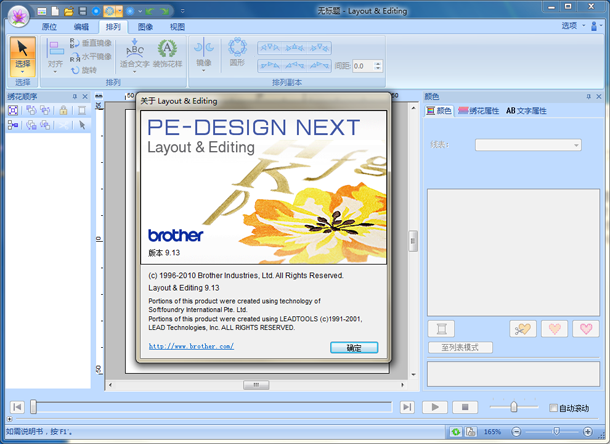The width and height of the screenshot is (610, 444).
Task: Click the grouping nodes icon in 绣花顺序 panel
Action: 13,125
